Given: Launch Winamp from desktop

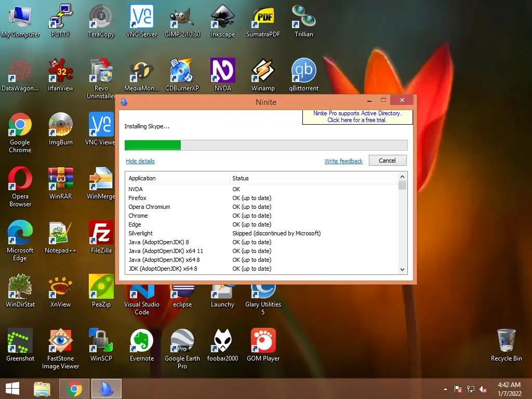Looking at the screenshot, I should pos(263,75).
